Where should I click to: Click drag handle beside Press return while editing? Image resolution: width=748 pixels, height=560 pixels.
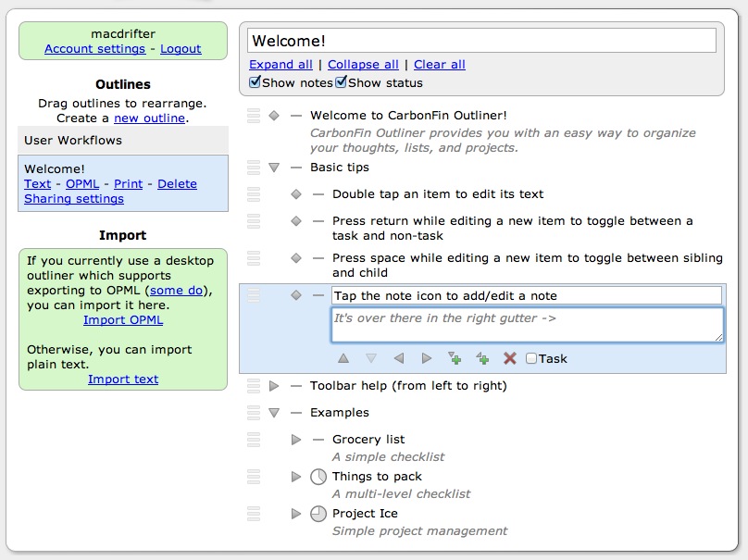(254, 221)
